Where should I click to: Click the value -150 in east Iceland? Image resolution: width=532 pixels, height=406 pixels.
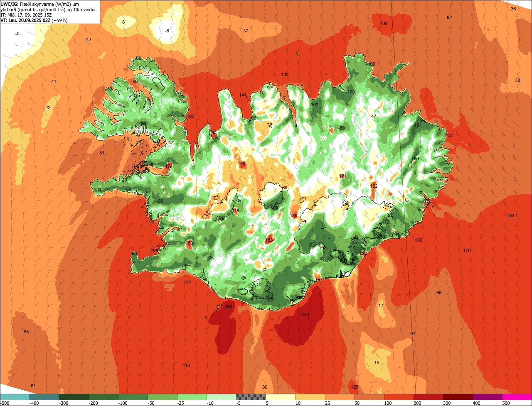414,159
